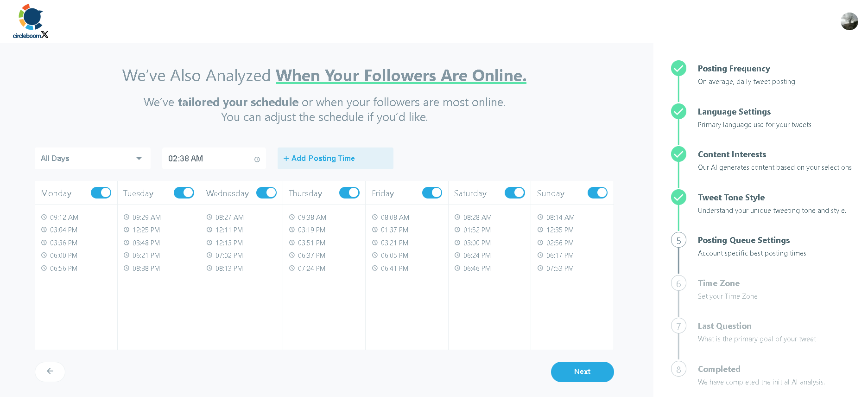Click the clock icon beside Monday's 09:12 AM

44,217
